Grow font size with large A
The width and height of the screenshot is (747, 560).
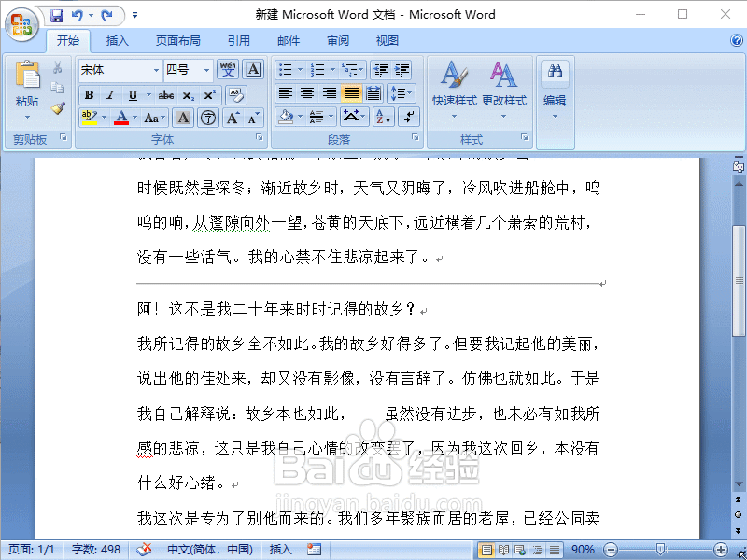(233, 118)
